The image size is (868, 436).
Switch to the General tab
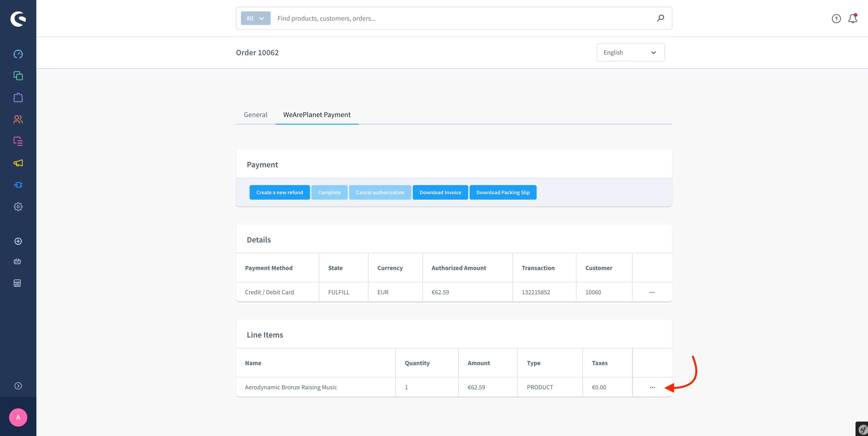(255, 115)
